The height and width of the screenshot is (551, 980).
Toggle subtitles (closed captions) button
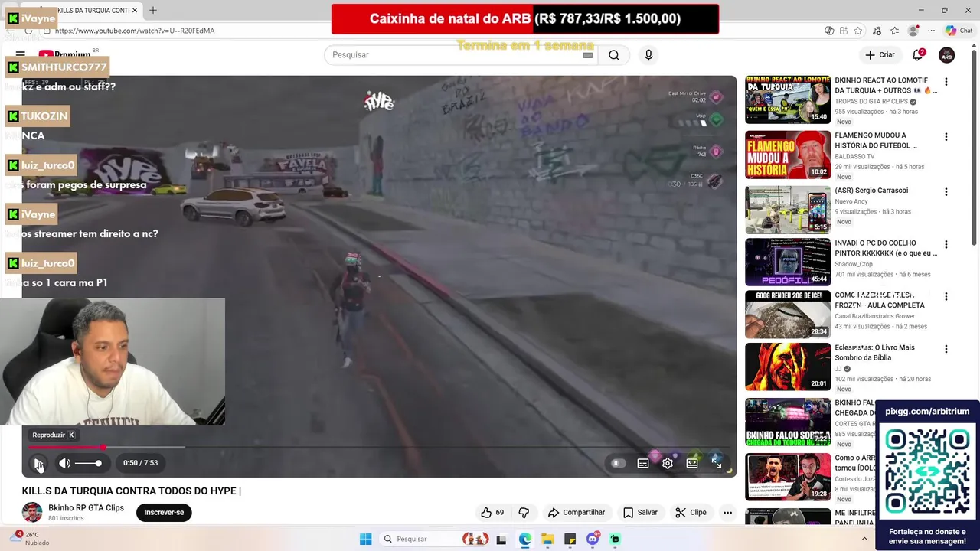click(643, 463)
